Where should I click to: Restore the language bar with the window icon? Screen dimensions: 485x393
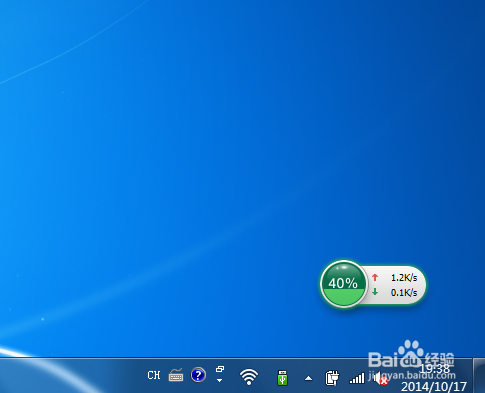(x=220, y=369)
